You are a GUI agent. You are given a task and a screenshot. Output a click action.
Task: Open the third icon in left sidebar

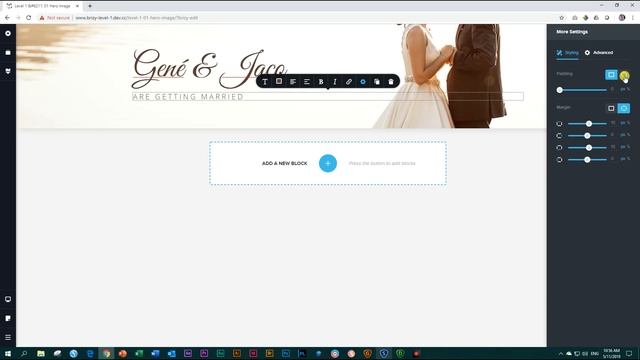pos(8,71)
